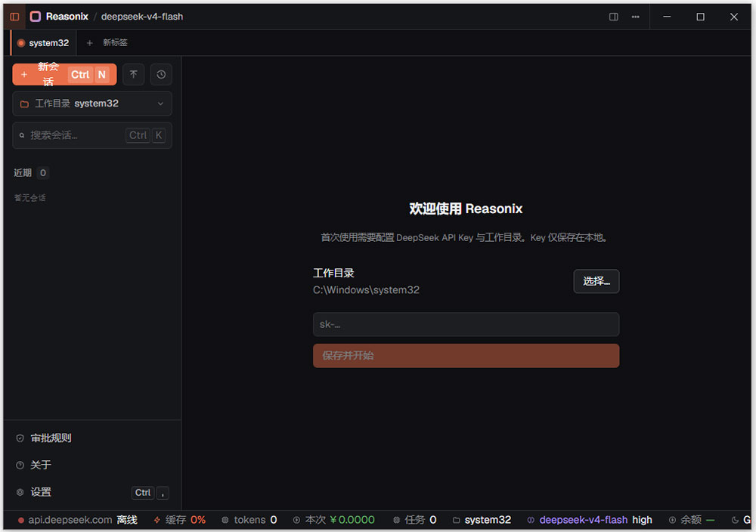
Task: Click the tokens 0 status entry
Action: (249, 520)
